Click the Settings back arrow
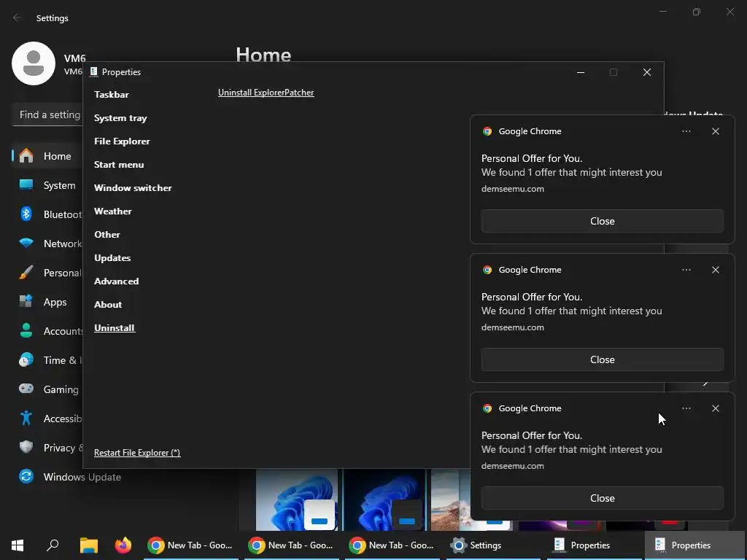Image resolution: width=747 pixels, height=560 pixels. tap(17, 17)
